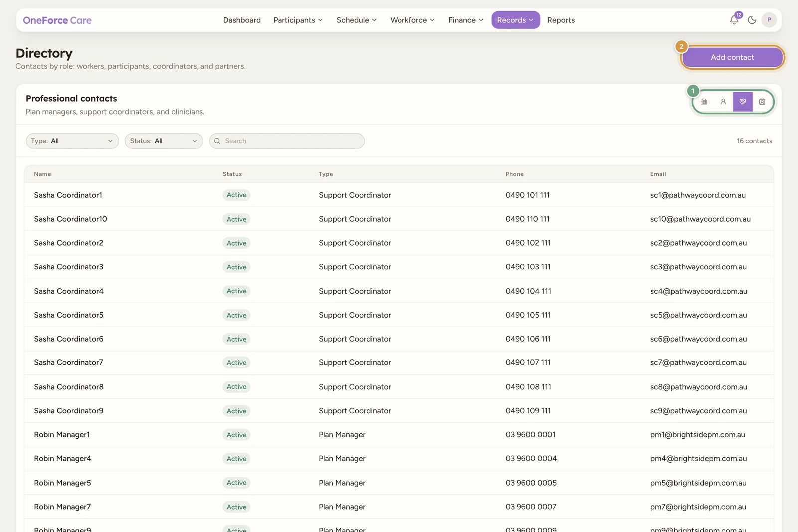Screen dimensions: 798x532
Task: Select the handshake professional contacts view icon
Action: point(743,102)
